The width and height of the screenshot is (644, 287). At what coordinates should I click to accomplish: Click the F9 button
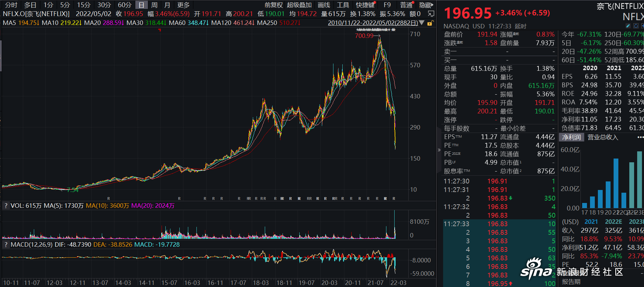click(x=387, y=5)
